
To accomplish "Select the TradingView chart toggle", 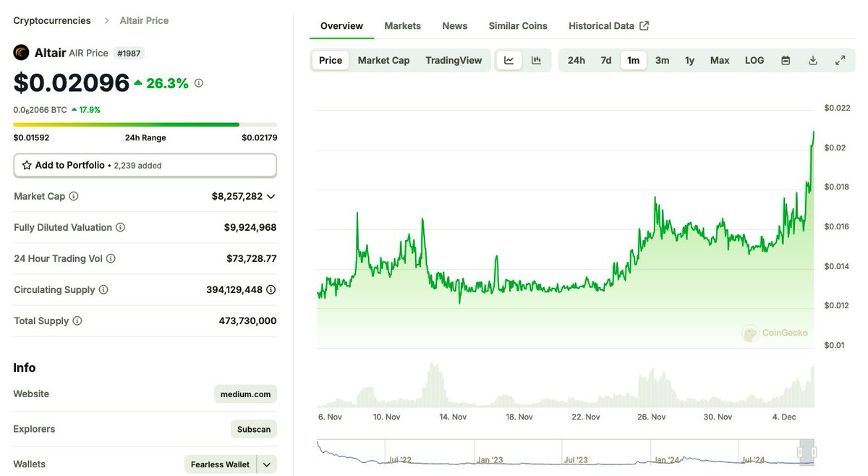I will point(454,61).
